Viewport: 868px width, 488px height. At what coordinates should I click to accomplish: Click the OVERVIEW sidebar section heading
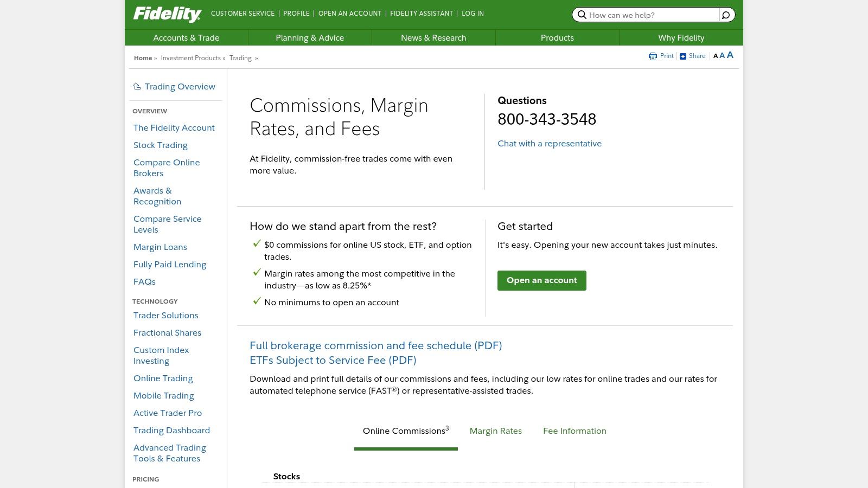[150, 111]
